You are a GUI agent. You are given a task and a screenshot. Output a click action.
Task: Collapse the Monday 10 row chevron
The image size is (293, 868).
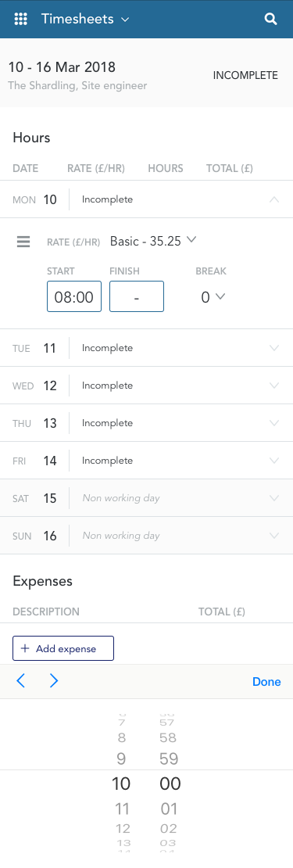click(273, 199)
